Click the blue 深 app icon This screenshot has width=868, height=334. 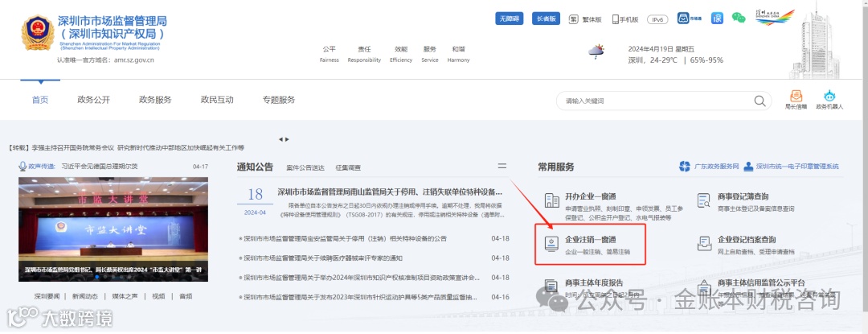point(718,19)
